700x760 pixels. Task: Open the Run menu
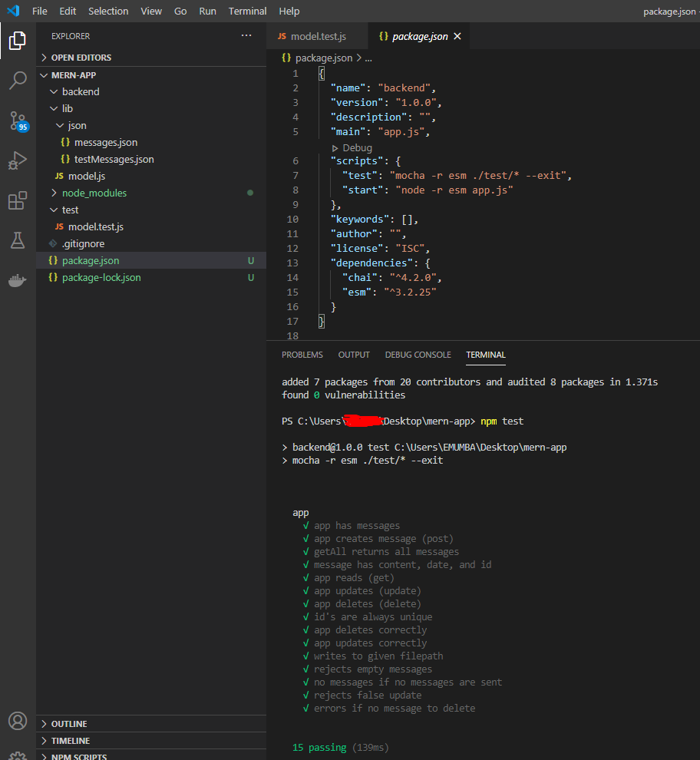click(207, 11)
